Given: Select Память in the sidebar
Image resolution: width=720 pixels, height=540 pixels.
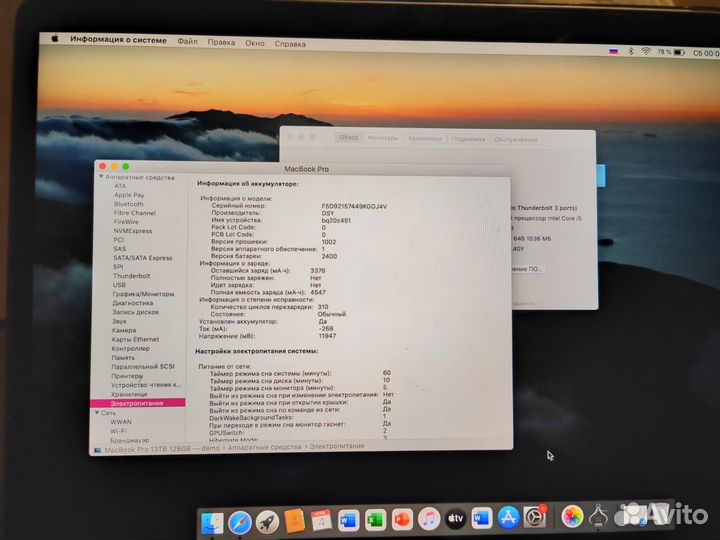Looking at the screenshot, I should click(x=123, y=358).
